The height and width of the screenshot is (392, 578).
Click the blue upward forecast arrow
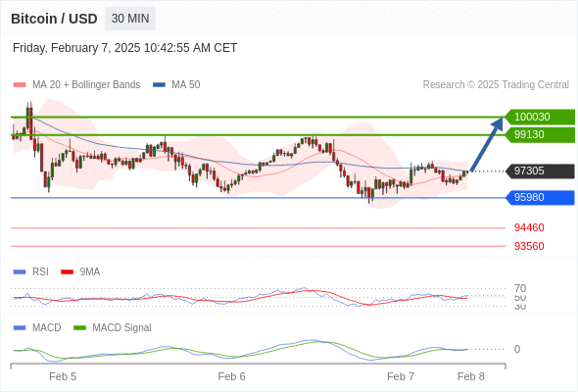click(x=487, y=144)
